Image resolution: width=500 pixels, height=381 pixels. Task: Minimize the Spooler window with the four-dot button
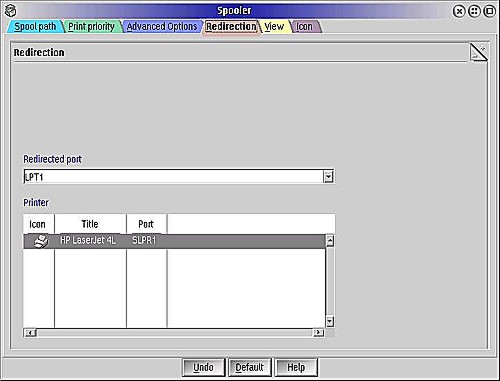point(474,11)
